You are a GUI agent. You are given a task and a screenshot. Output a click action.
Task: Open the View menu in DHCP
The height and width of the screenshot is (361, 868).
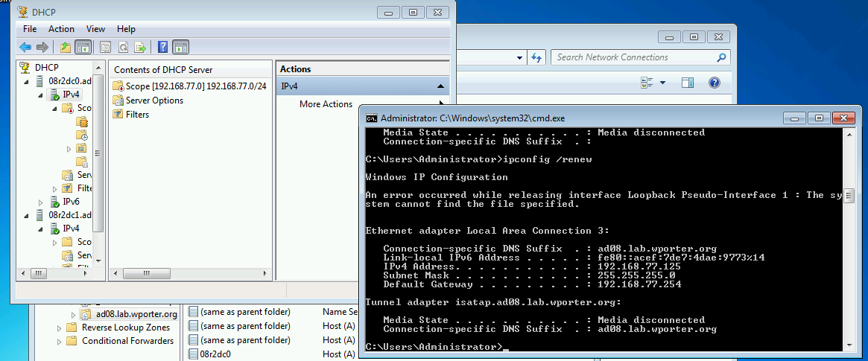[x=96, y=29]
